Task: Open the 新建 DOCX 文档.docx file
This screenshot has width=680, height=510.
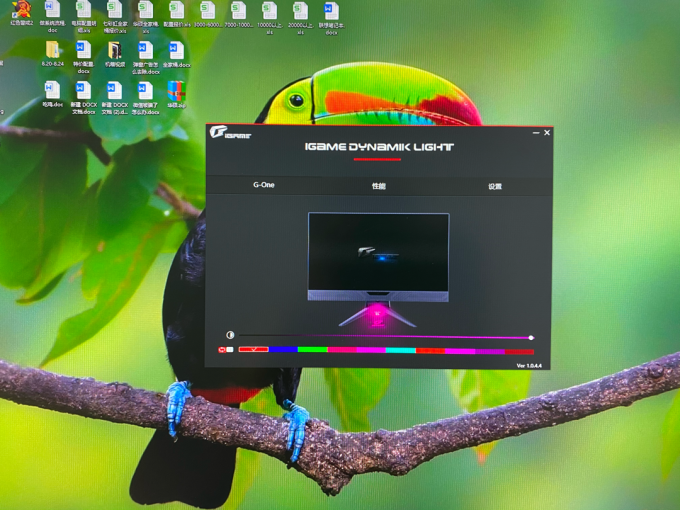Action: click(84, 98)
